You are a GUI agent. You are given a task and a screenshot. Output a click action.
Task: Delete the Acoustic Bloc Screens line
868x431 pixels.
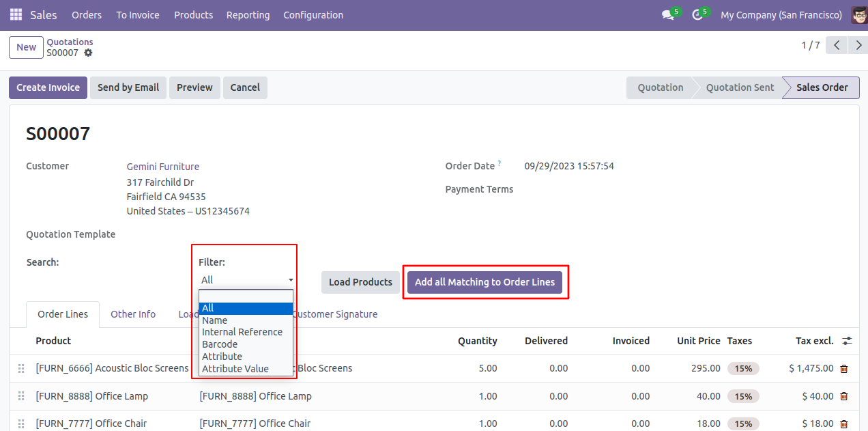coord(844,369)
